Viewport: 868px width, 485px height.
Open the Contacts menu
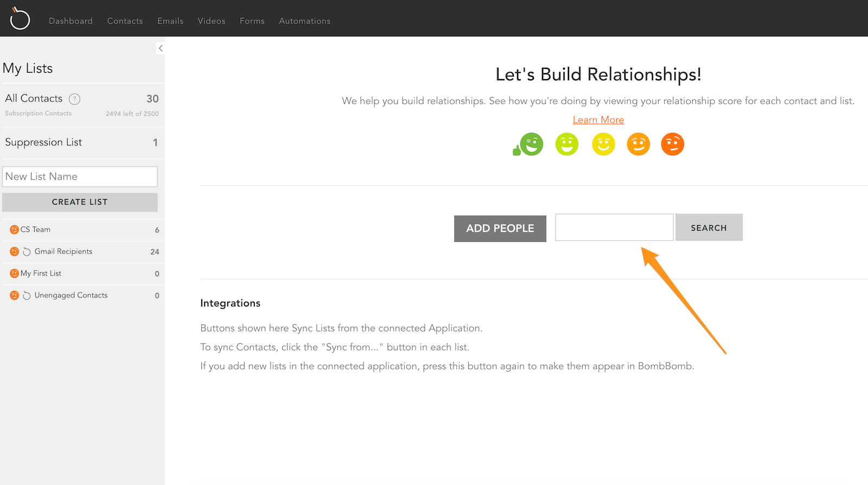[x=125, y=21]
